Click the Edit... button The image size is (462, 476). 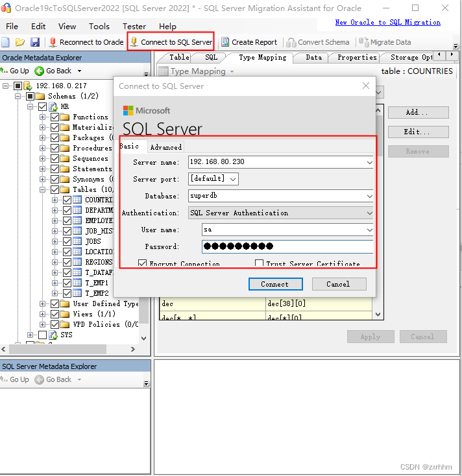(x=418, y=132)
